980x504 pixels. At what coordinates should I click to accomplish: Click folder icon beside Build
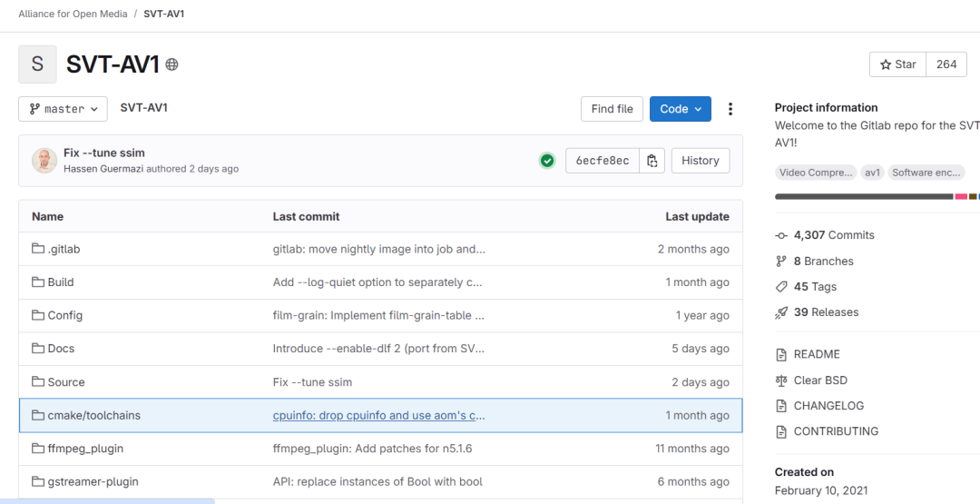[38, 282]
